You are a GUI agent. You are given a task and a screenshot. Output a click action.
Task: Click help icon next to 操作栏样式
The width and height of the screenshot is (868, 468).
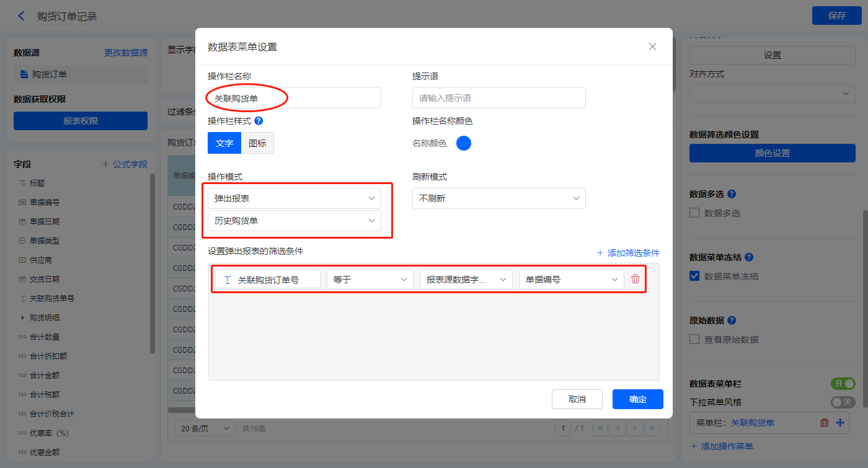(x=259, y=121)
